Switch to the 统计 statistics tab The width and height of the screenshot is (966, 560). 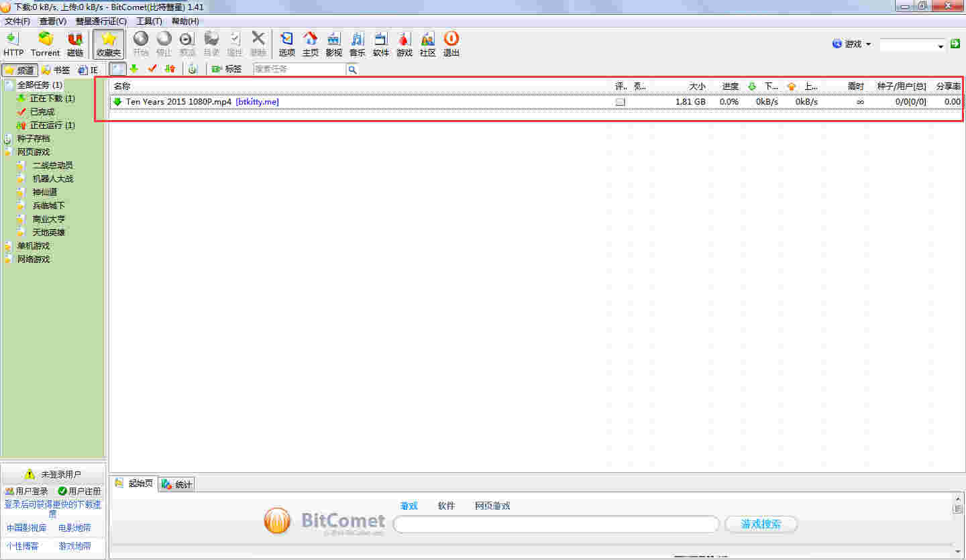177,484
